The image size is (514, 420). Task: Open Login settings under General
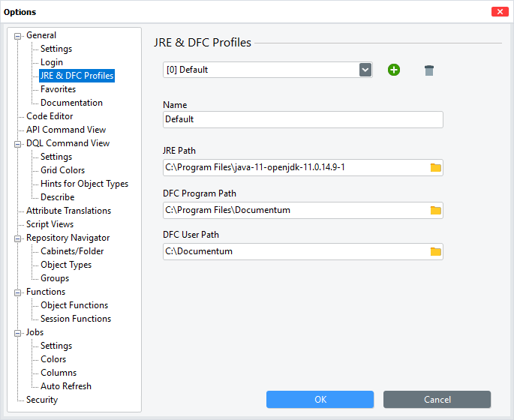point(52,62)
